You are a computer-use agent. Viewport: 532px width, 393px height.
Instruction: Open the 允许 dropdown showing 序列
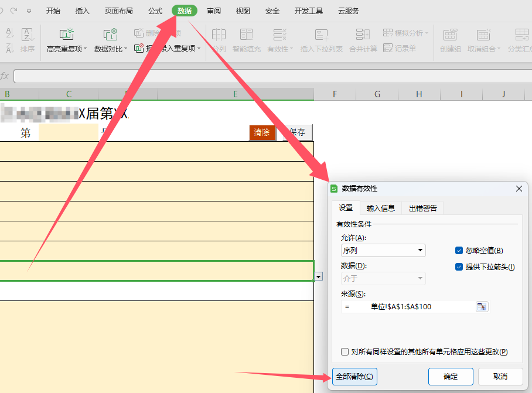pyautogui.click(x=383, y=251)
